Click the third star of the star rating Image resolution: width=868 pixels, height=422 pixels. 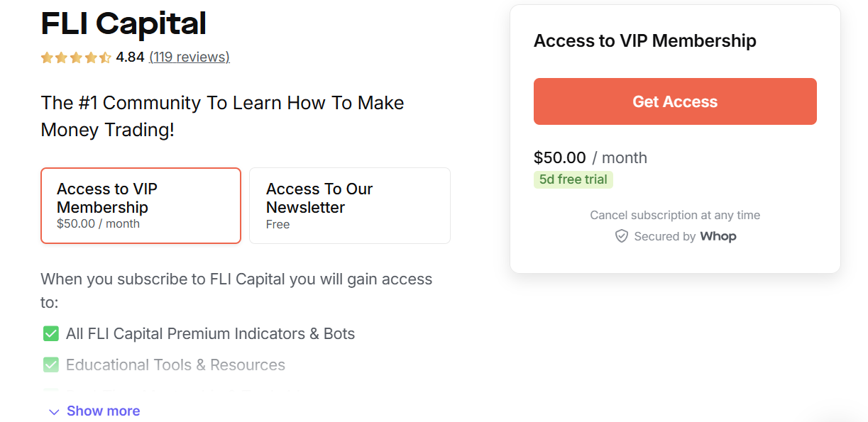[75, 57]
